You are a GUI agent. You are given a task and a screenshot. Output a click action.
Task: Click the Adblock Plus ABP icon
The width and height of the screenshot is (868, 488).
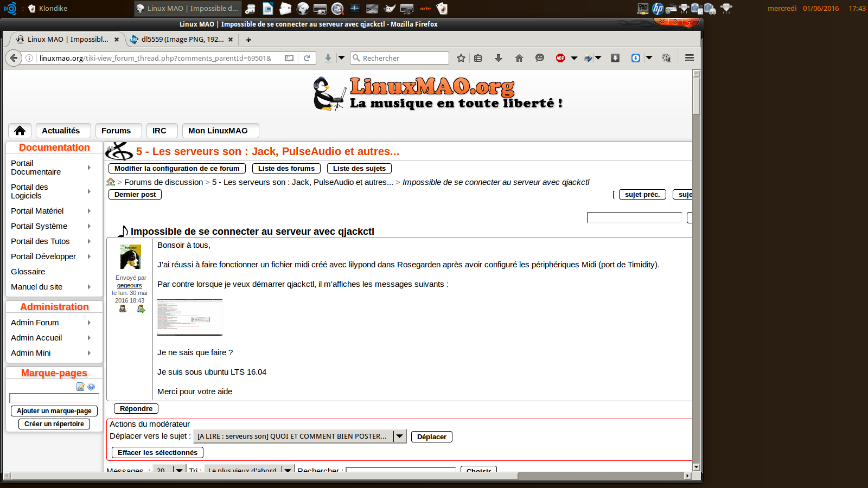click(x=560, y=58)
